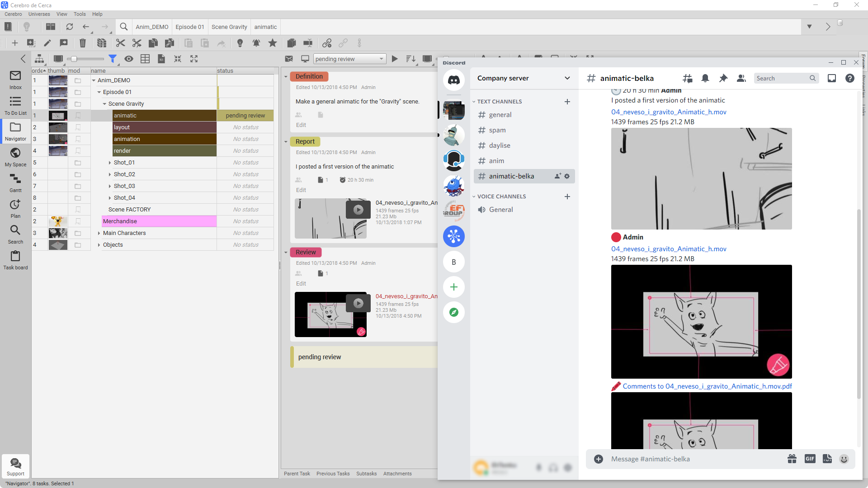Click the View menu in menu bar

[61, 14]
